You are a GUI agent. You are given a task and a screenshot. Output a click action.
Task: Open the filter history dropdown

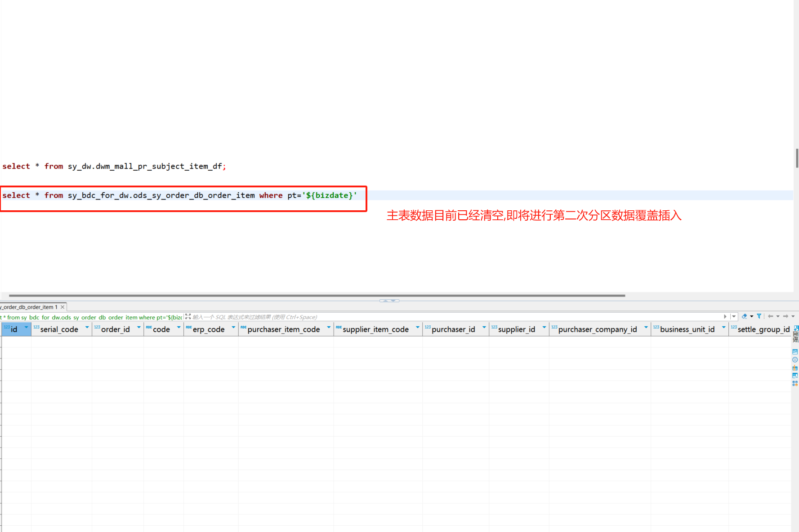[x=734, y=317]
